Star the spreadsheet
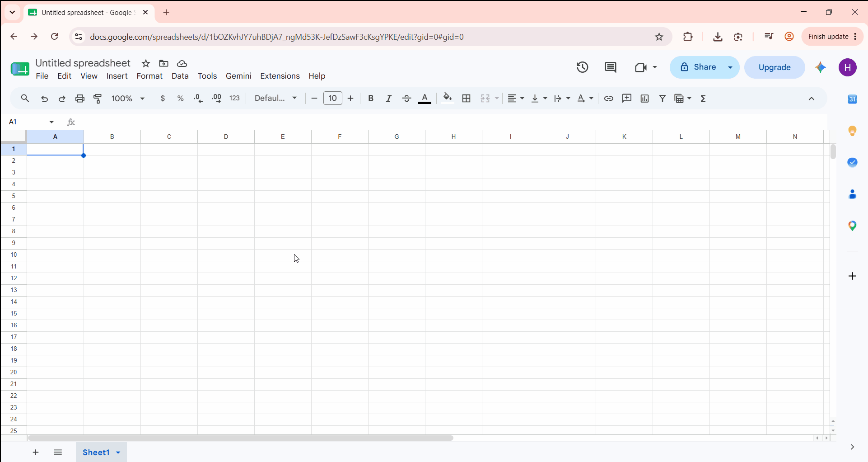 pyautogui.click(x=146, y=64)
